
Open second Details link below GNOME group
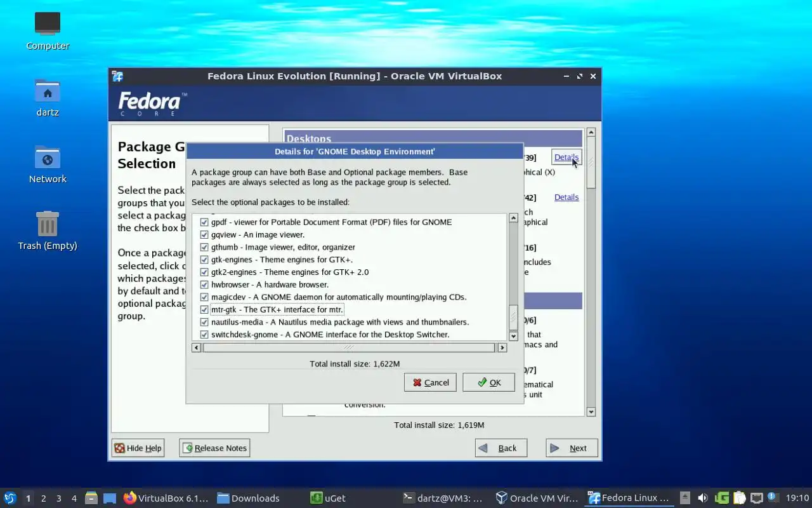coord(566,197)
